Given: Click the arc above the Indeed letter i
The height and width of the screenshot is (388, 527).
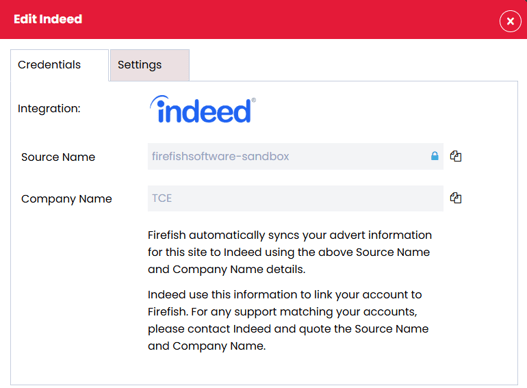Looking at the screenshot, I should (x=159, y=100).
